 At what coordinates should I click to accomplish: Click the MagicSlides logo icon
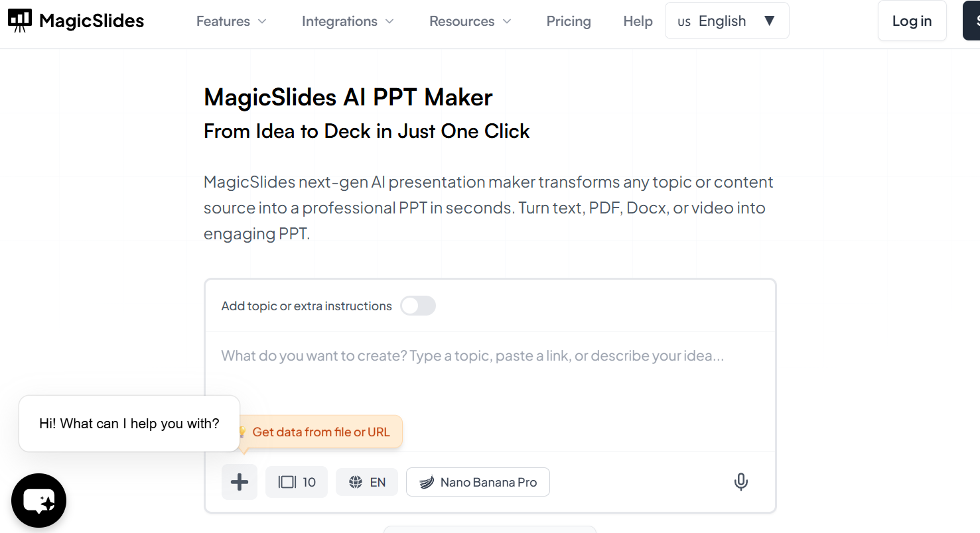click(x=20, y=19)
